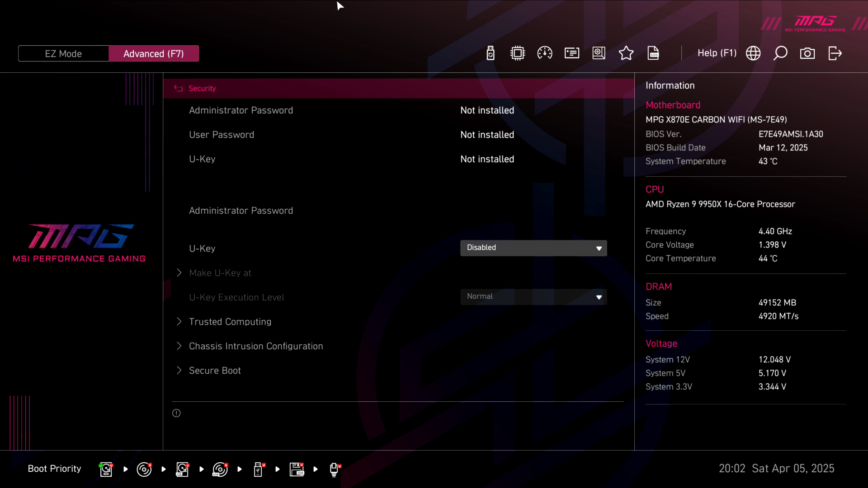Click the star Favorites icon
This screenshot has width=868, height=488.
coord(626,53)
